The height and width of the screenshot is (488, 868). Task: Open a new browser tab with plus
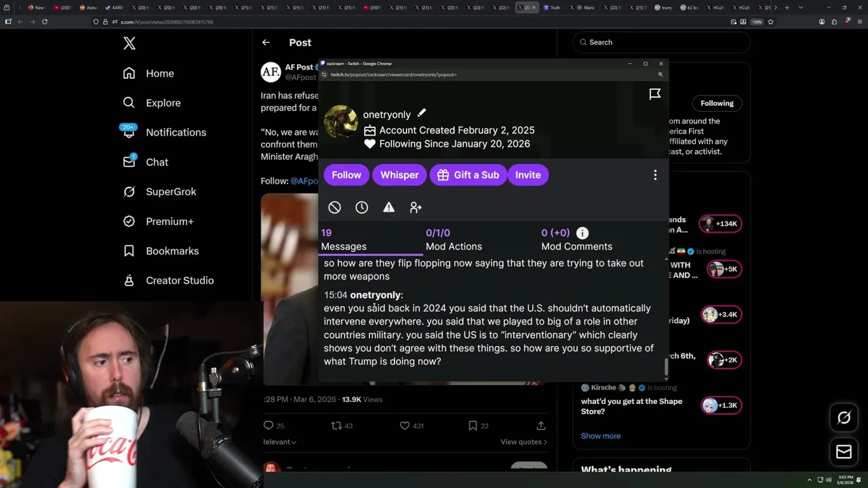[x=787, y=7]
